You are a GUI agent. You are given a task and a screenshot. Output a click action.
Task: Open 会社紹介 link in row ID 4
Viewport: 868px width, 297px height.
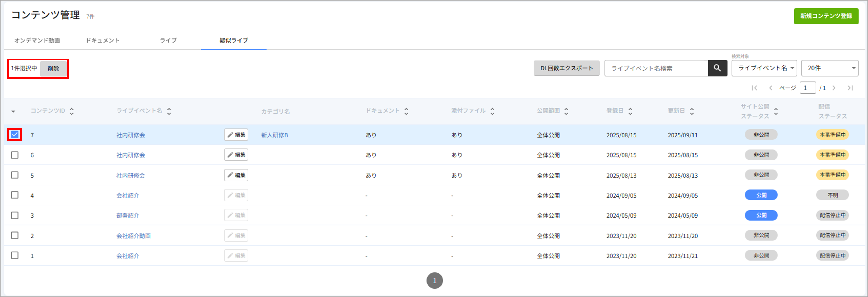pos(128,195)
